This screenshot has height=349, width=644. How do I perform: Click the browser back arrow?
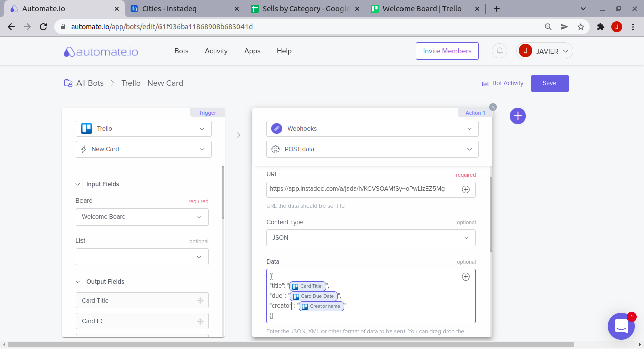coord(11,27)
